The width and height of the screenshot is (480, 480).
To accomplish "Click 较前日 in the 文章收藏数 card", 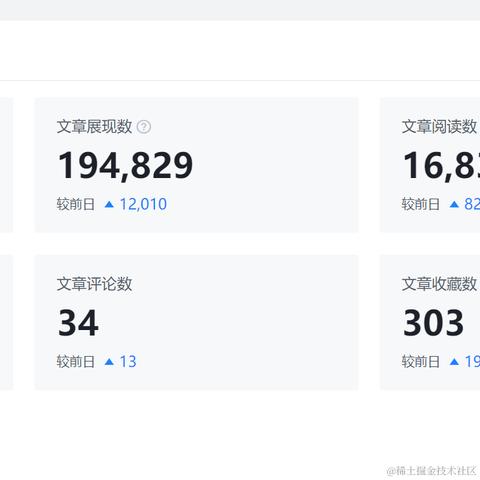I will click(x=421, y=361).
